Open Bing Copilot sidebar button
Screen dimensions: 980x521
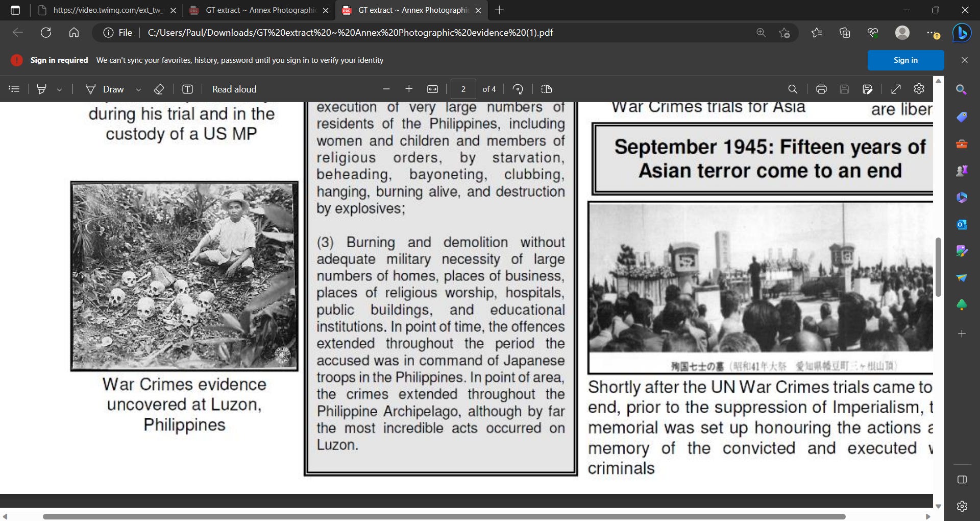962,33
